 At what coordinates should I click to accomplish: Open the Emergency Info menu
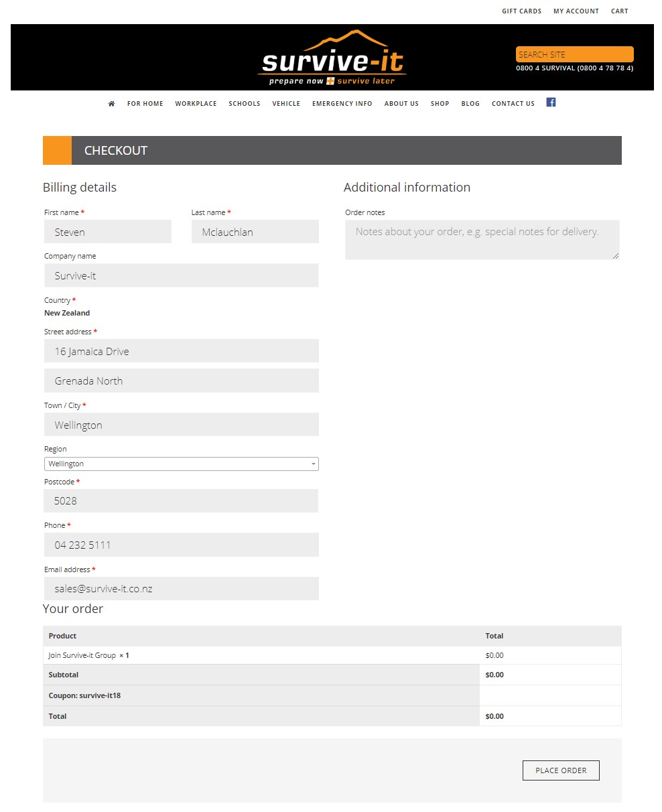[342, 104]
